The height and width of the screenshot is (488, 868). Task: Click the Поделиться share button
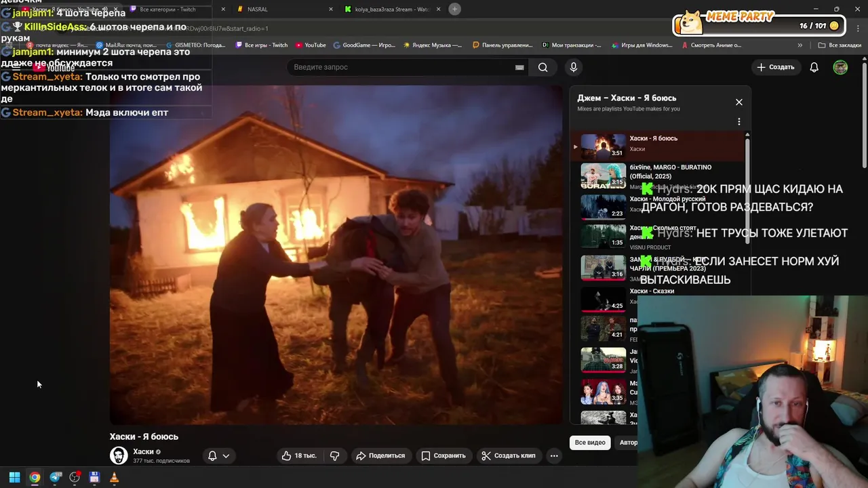click(380, 455)
